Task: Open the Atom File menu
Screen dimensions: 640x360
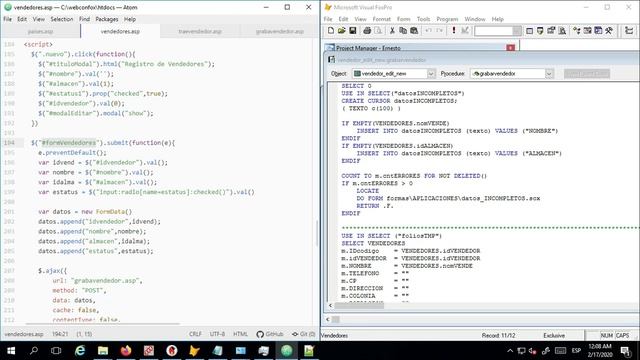Action: [7, 19]
